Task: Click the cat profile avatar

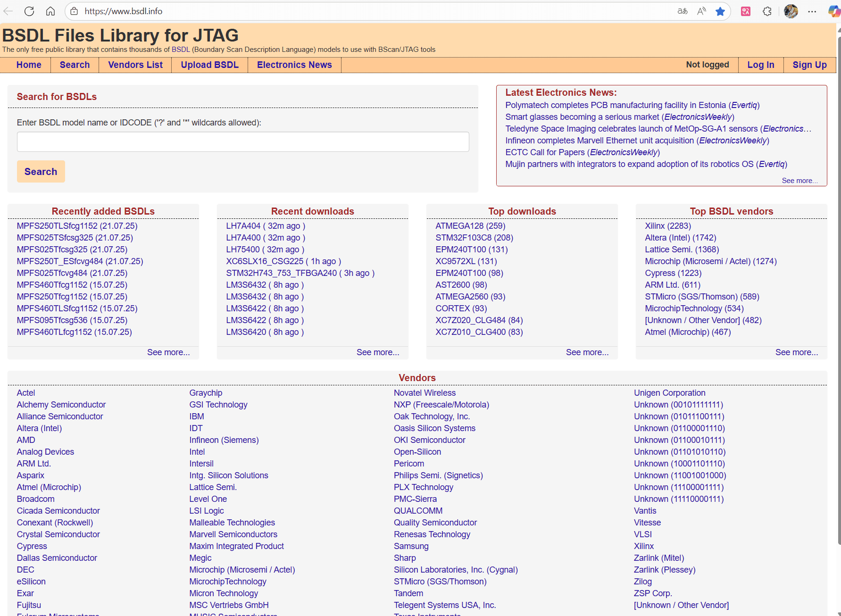Action: click(791, 11)
